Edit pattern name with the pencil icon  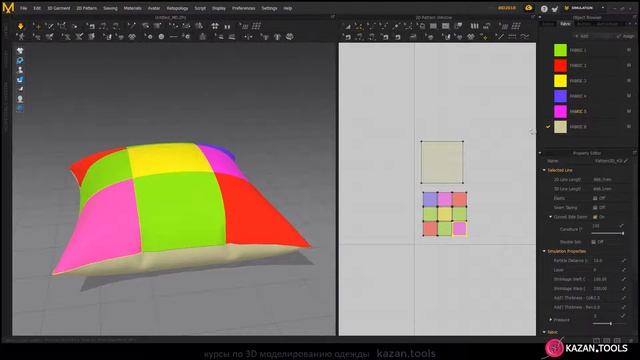point(626,161)
